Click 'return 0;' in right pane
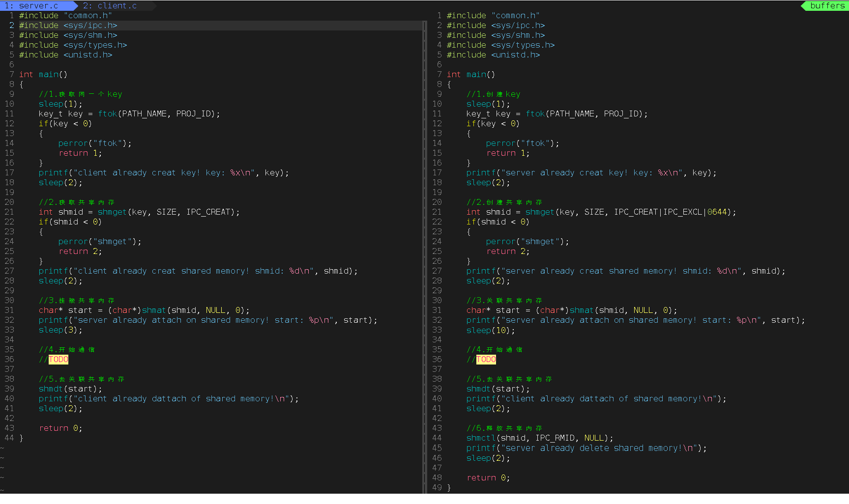Screen dimensions: 849x504 point(488,477)
